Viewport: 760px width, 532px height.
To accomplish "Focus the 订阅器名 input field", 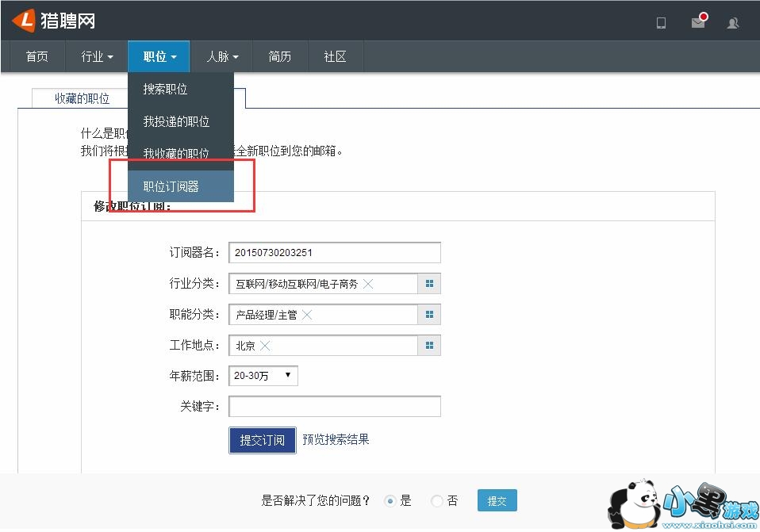I will click(x=335, y=252).
